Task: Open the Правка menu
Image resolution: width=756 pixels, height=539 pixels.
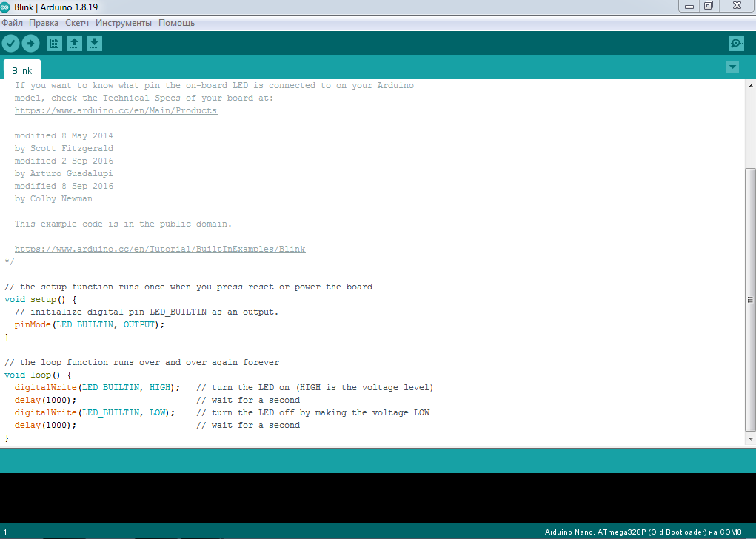Action: pyautogui.click(x=44, y=23)
